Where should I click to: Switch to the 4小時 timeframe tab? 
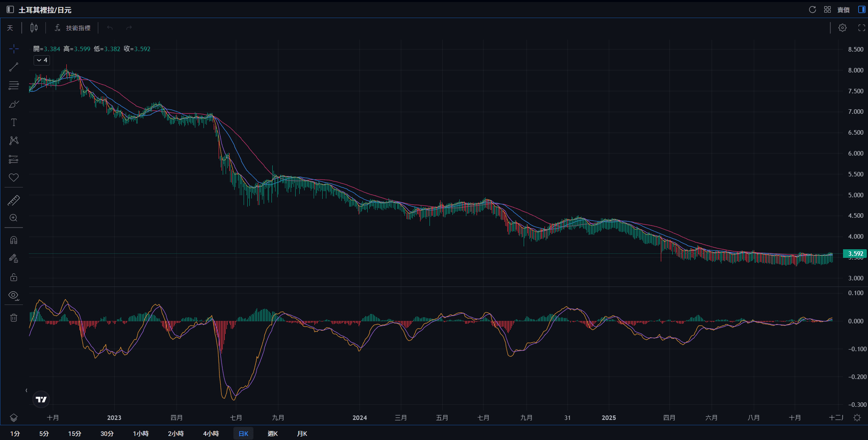[211, 433]
